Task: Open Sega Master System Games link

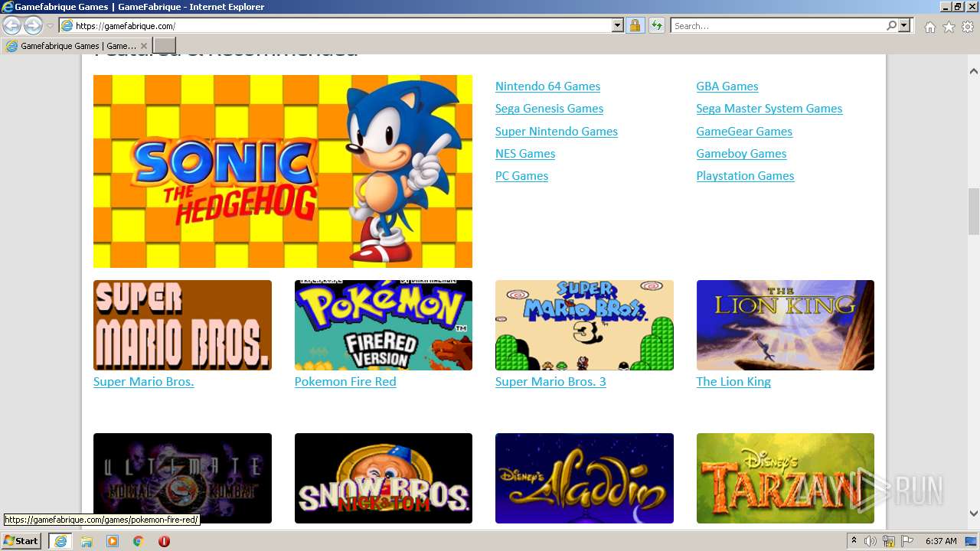Action: point(769,109)
